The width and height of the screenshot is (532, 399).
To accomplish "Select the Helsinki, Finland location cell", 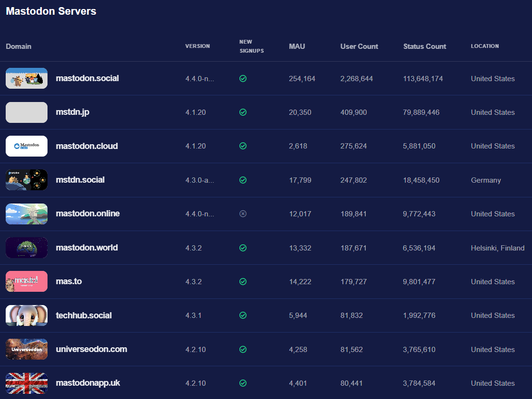I will 498,248.
